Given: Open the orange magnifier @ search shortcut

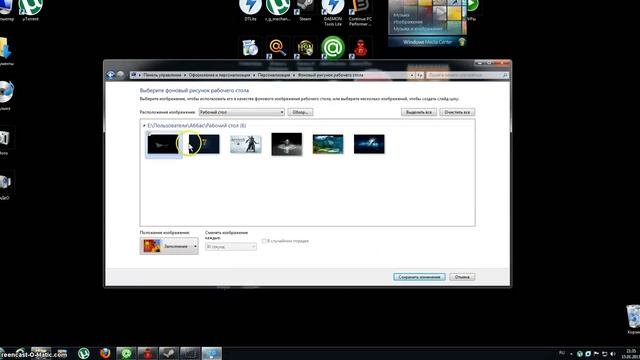Looking at the screenshot, I should [278, 48].
